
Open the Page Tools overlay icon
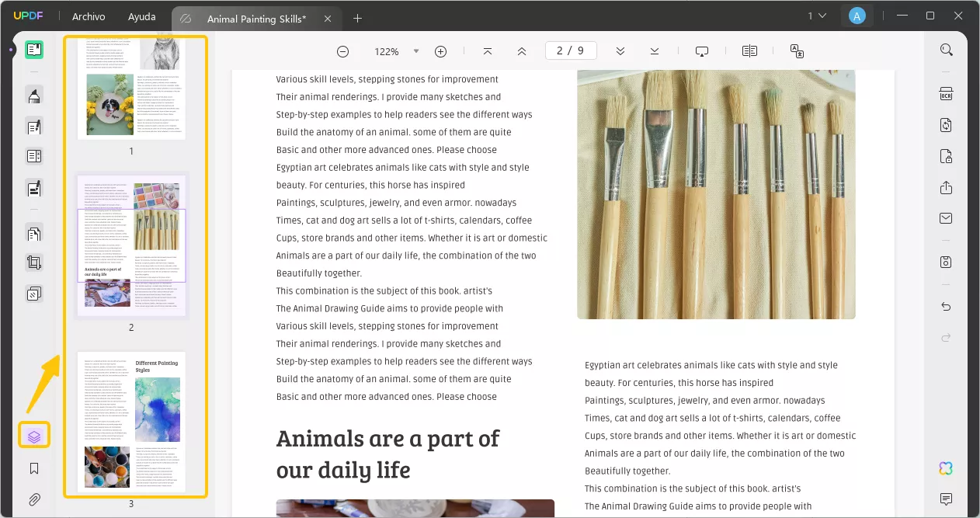pyautogui.click(x=33, y=294)
